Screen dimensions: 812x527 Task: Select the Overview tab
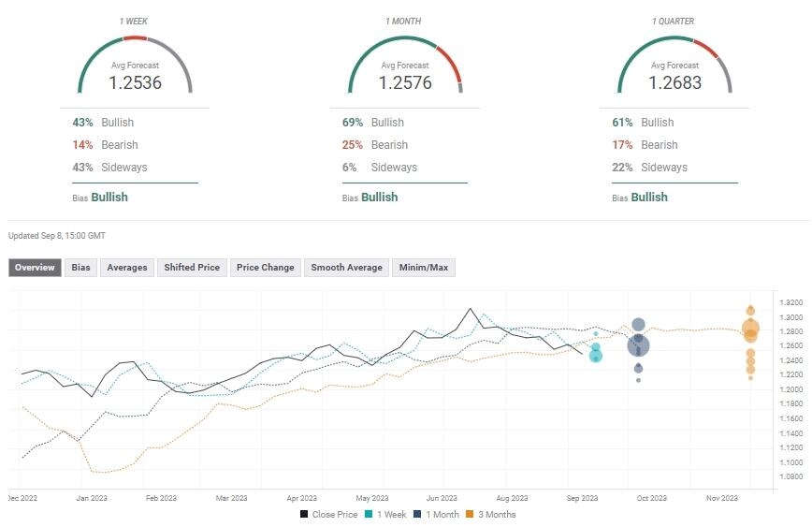pyautogui.click(x=35, y=268)
